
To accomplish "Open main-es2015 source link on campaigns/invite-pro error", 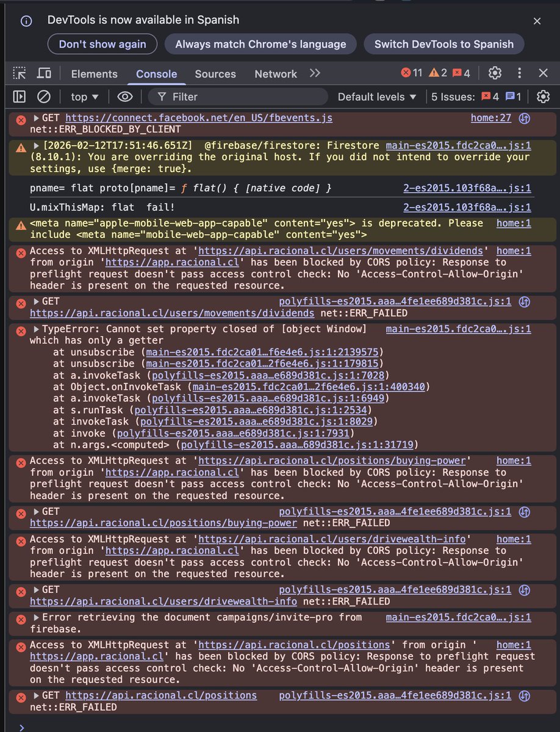I will [458, 617].
